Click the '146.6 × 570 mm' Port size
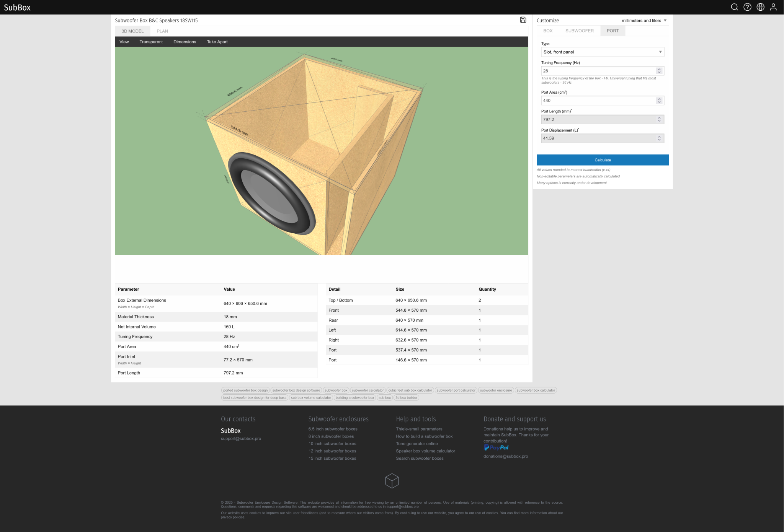 [411, 360]
